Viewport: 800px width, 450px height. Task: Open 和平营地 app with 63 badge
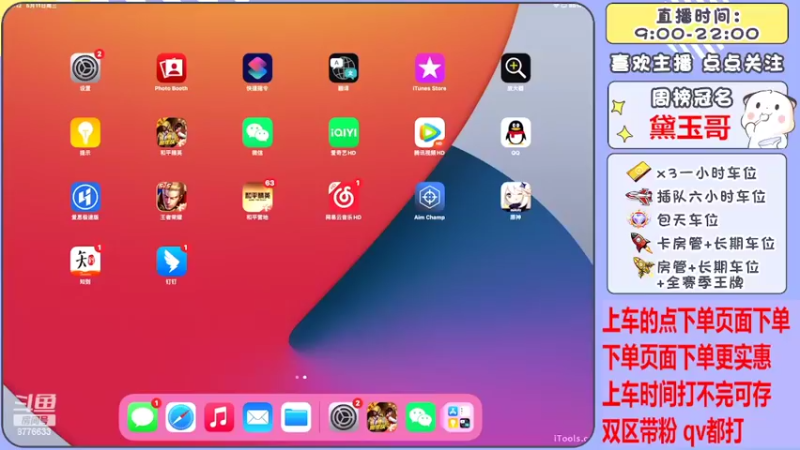click(258, 197)
